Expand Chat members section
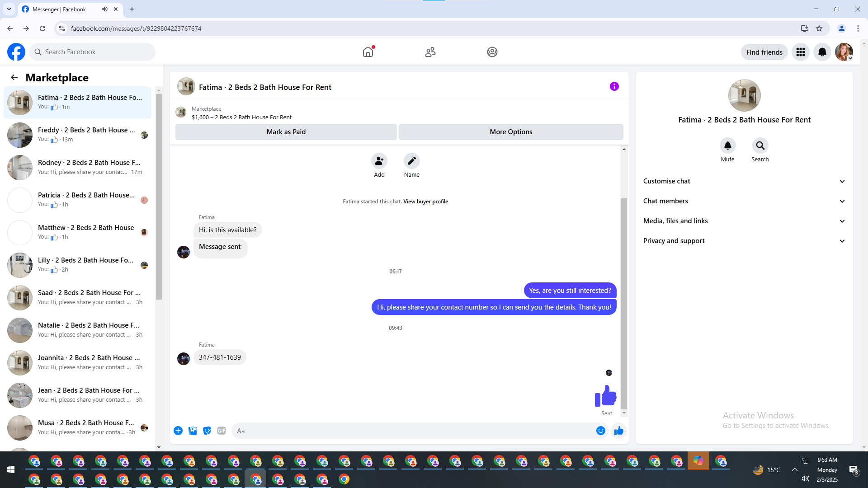868x488 pixels. (744, 201)
